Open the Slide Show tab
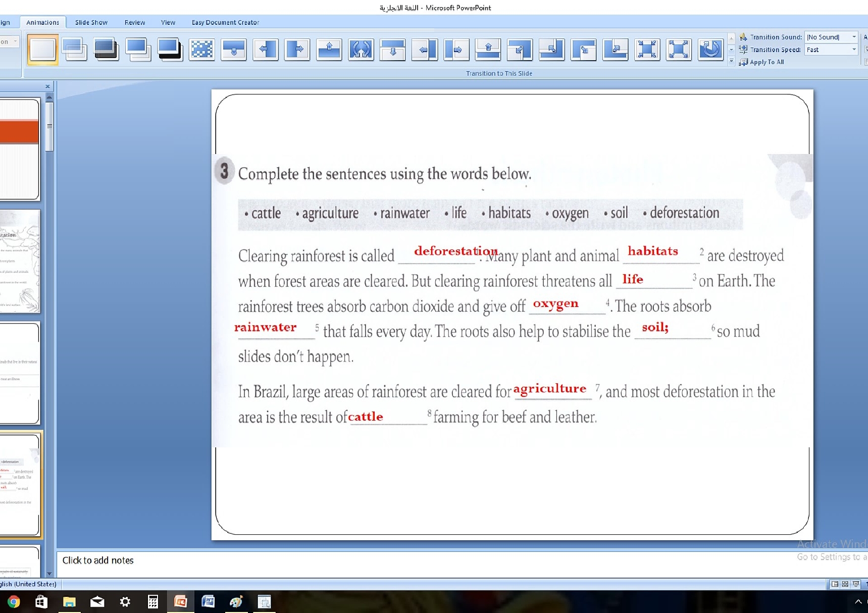The height and width of the screenshot is (613, 868). coord(91,22)
